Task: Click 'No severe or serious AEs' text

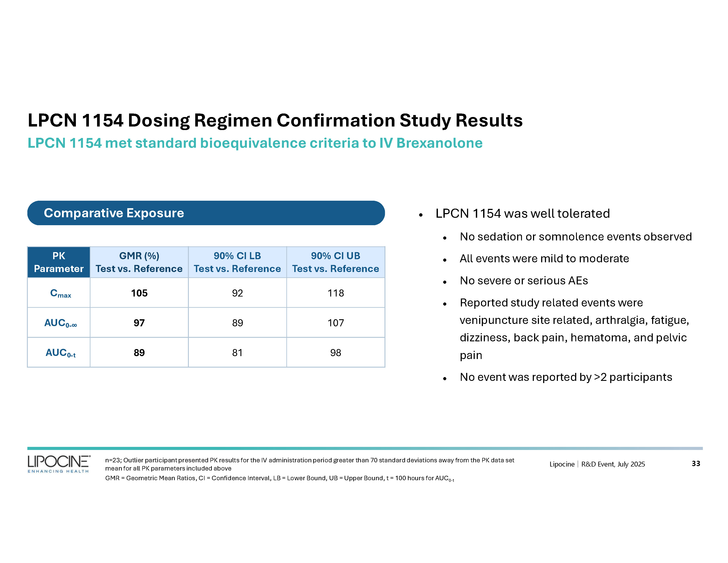Action: coord(523,281)
